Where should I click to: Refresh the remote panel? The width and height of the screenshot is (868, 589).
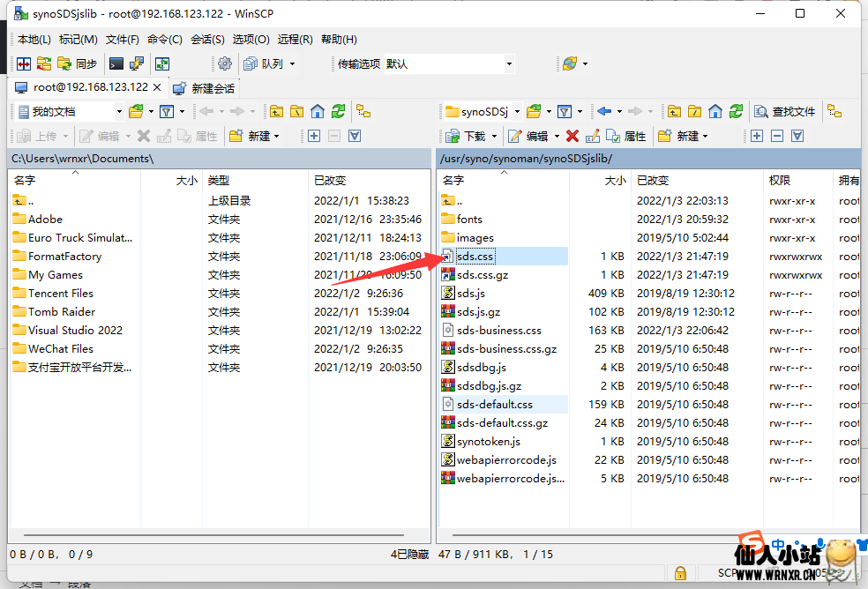coord(736,112)
